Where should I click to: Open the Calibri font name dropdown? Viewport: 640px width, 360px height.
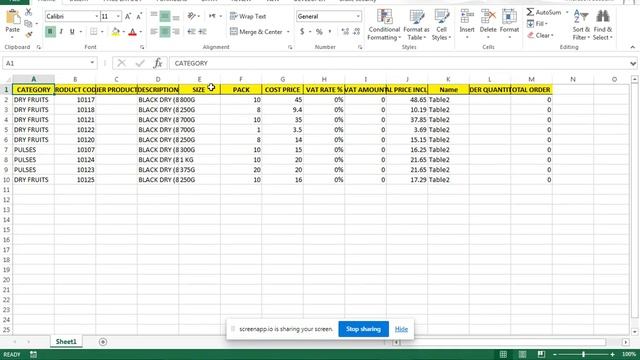click(97, 16)
